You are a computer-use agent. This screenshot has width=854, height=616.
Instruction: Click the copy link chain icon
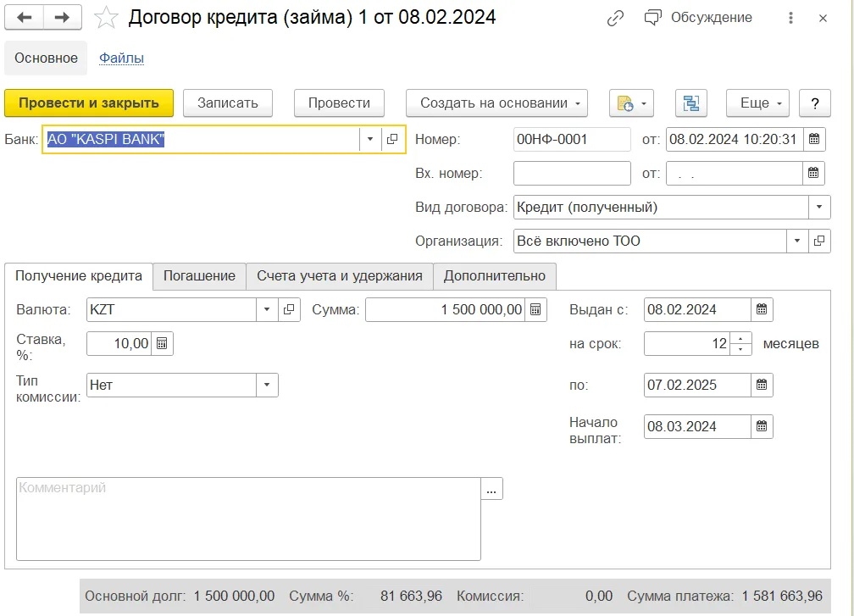click(x=615, y=18)
